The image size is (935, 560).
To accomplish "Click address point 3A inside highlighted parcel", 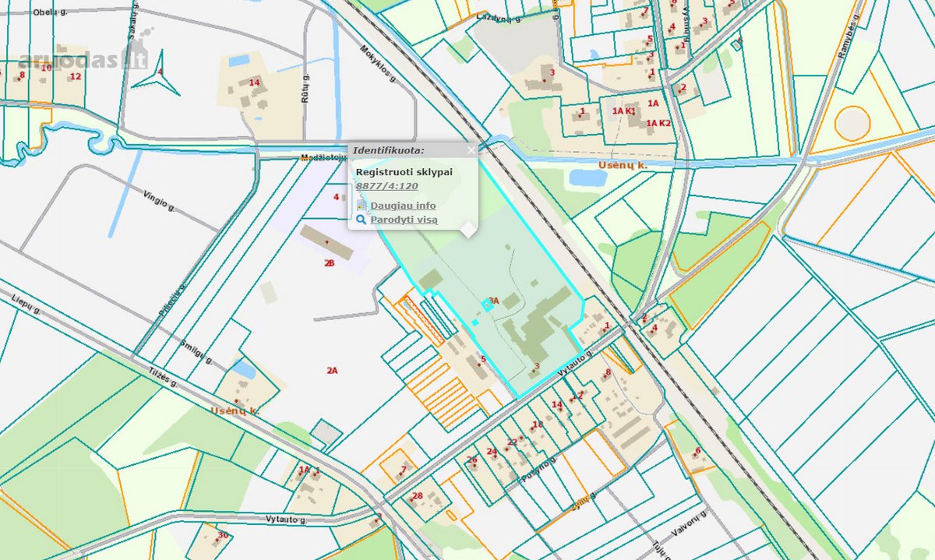I will 492,300.
